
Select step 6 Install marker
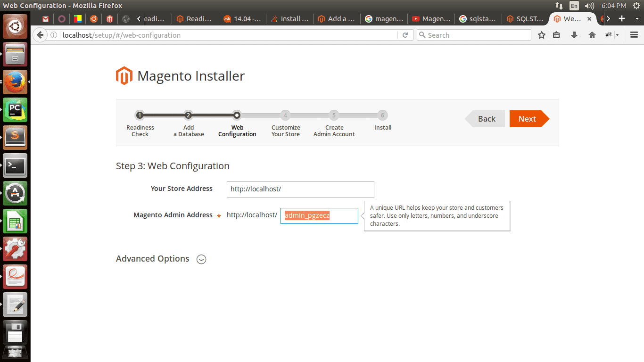[382, 115]
